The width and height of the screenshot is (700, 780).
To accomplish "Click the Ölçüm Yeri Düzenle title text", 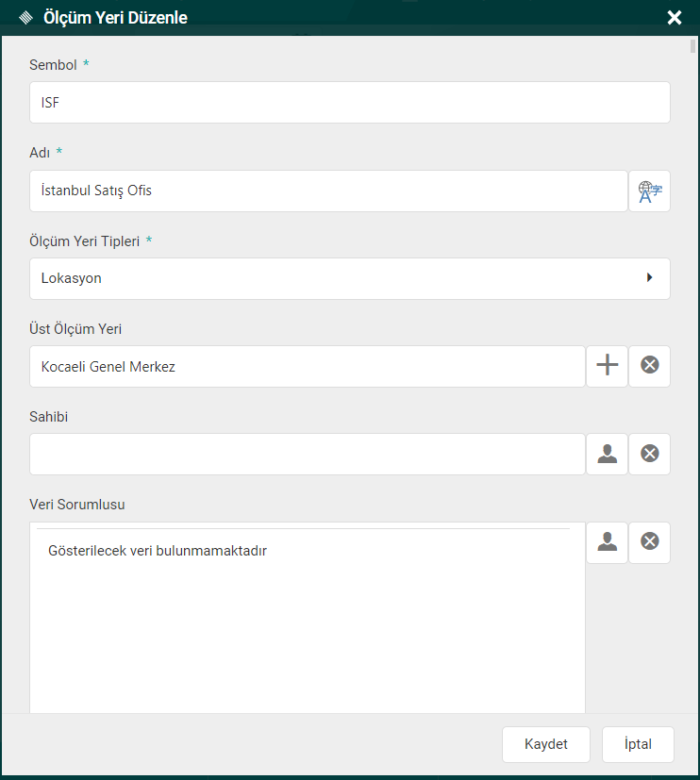I will pos(115,18).
